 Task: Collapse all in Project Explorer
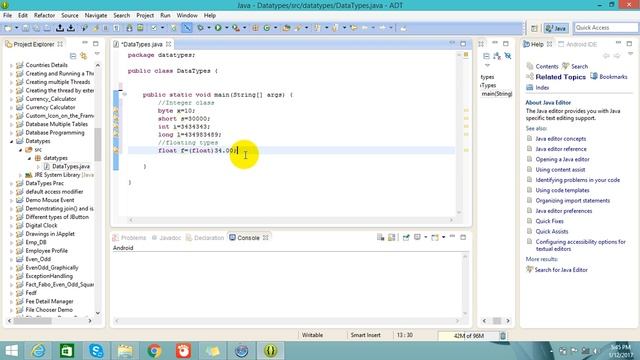pos(73,56)
